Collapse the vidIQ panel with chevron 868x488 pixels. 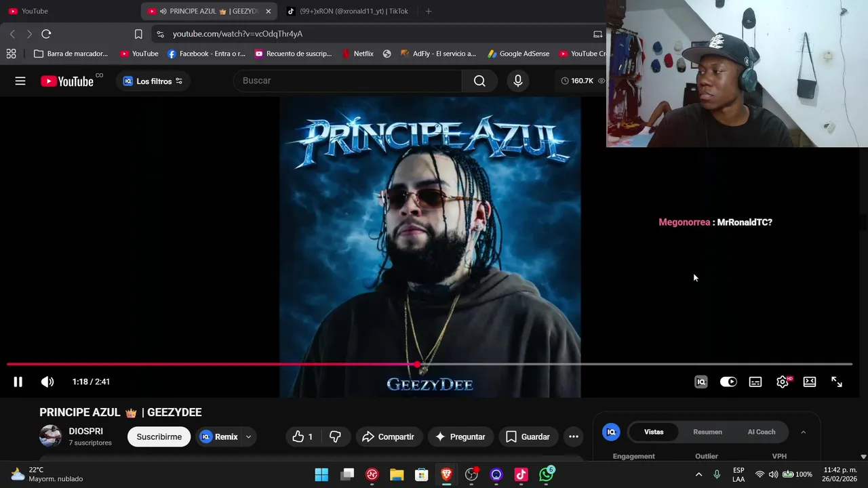pos(804,432)
